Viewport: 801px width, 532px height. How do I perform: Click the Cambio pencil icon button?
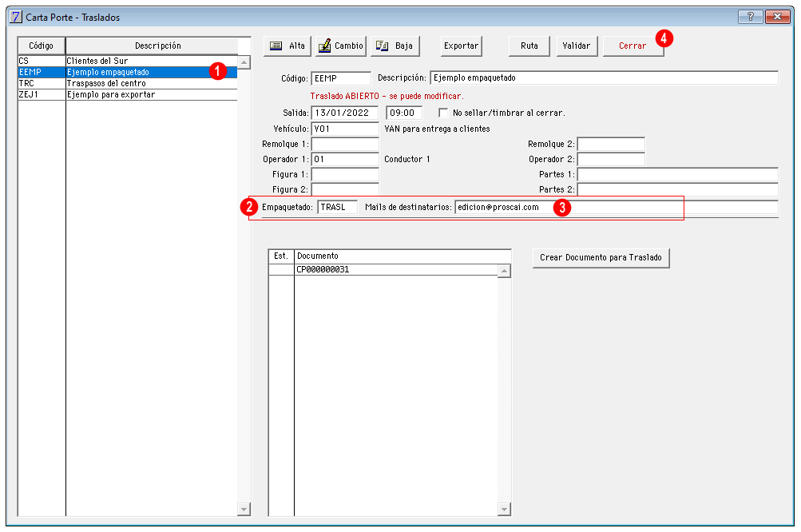pos(324,46)
